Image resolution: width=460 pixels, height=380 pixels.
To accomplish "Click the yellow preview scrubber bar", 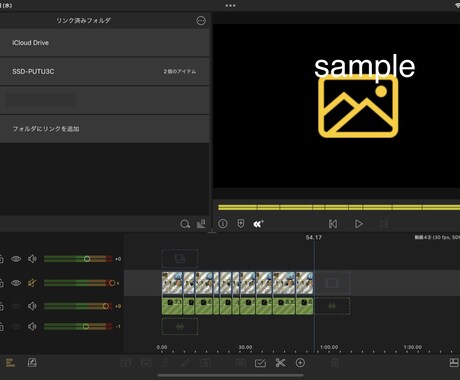I will [339, 207].
